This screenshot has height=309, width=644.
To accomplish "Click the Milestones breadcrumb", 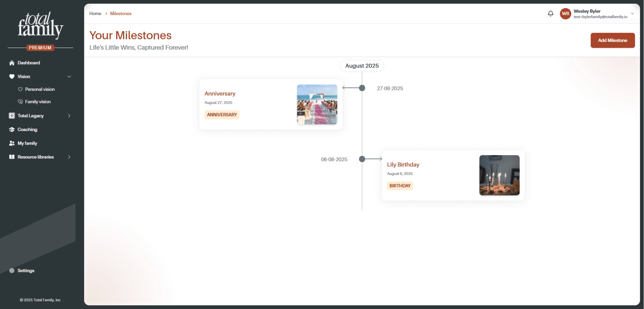I will (x=121, y=14).
